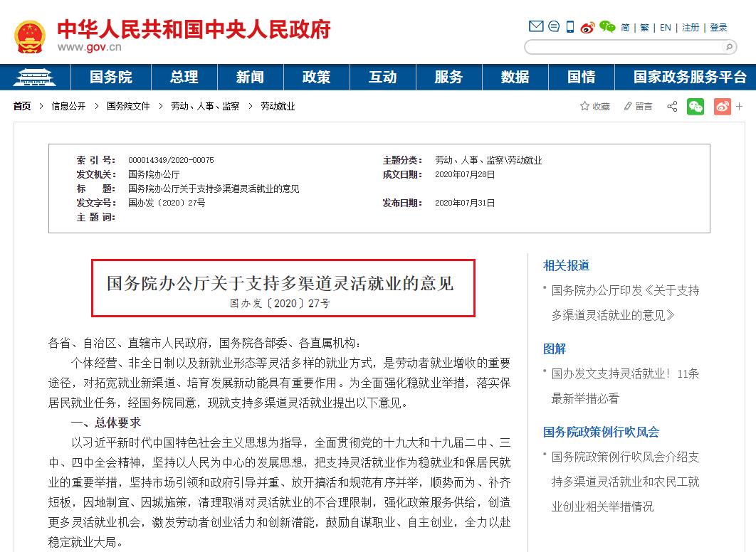Open 图解 link 国办发文支持灵活就业
756x552 pixels.
click(x=625, y=386)
